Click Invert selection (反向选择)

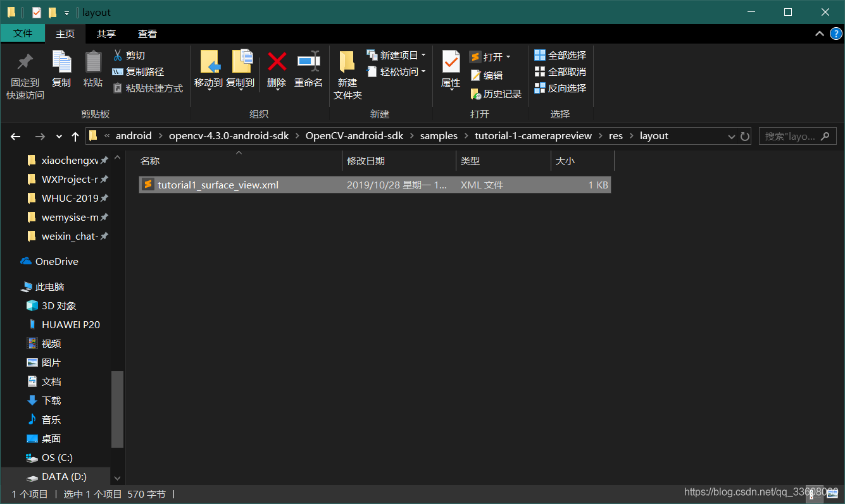560,89
